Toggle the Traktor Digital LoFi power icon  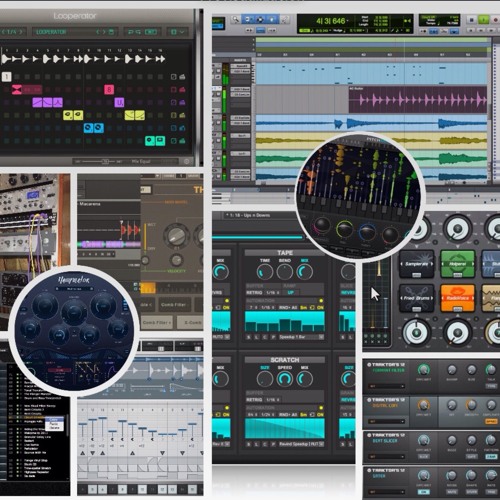[x=369, y=400]
